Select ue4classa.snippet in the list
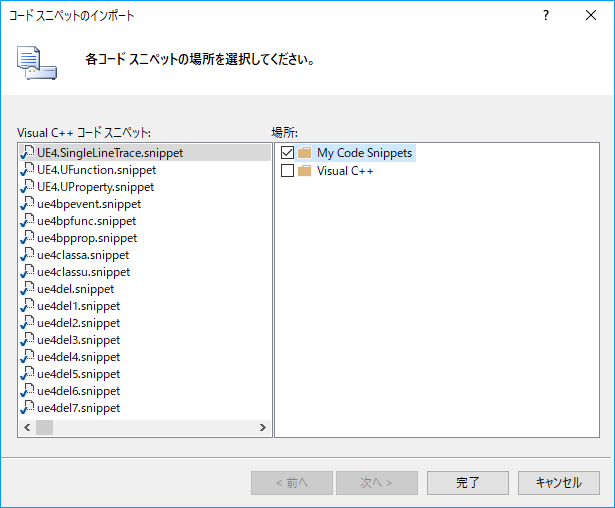 tap(83, 255)
